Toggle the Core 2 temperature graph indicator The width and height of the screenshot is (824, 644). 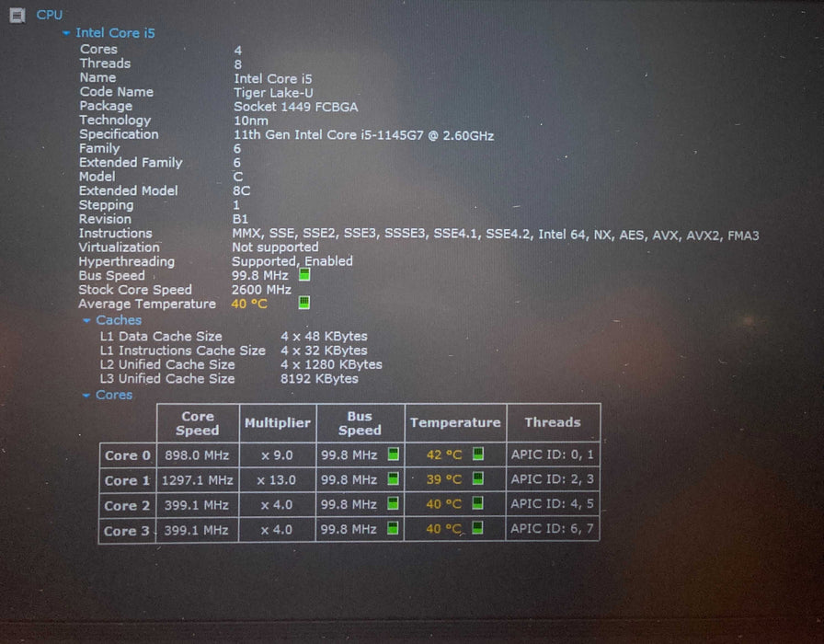(x=477, y=504)
